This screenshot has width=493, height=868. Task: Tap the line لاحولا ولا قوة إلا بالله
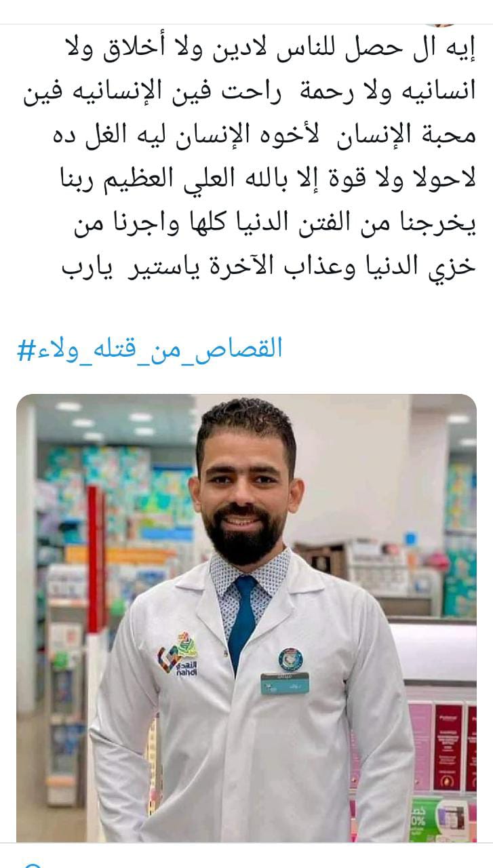(x=268, y=178)
